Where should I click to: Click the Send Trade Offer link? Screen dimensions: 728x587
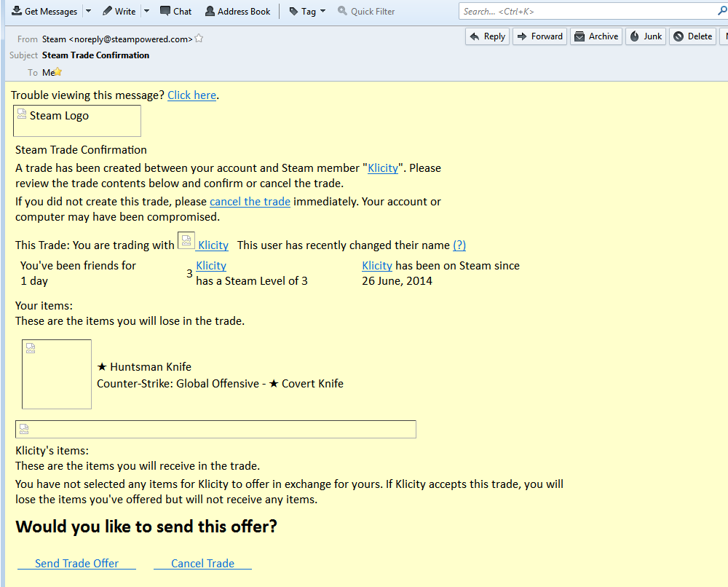click(76, 563)
